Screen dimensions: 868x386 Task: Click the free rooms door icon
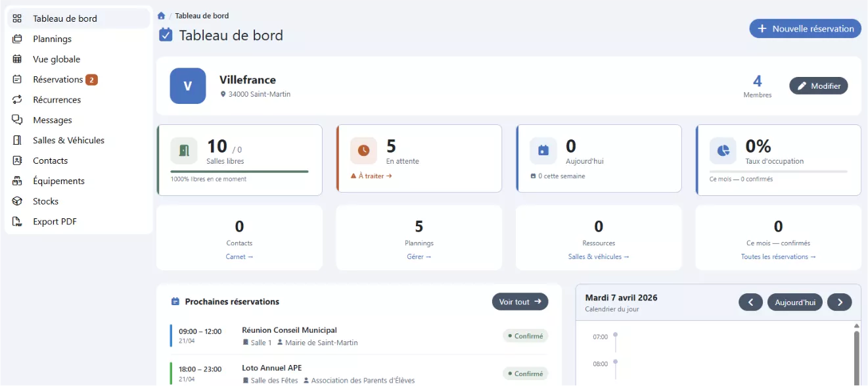click(x=184, y=151)
